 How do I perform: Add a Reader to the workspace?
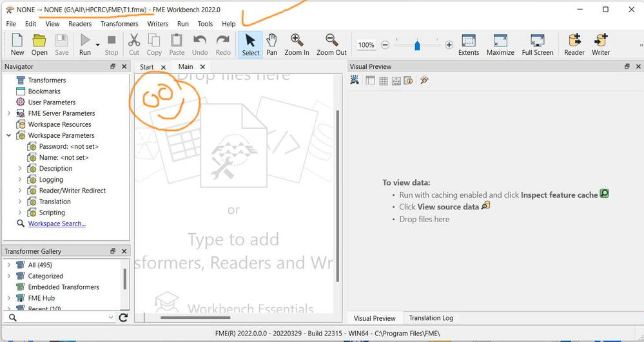pos(574,44)
